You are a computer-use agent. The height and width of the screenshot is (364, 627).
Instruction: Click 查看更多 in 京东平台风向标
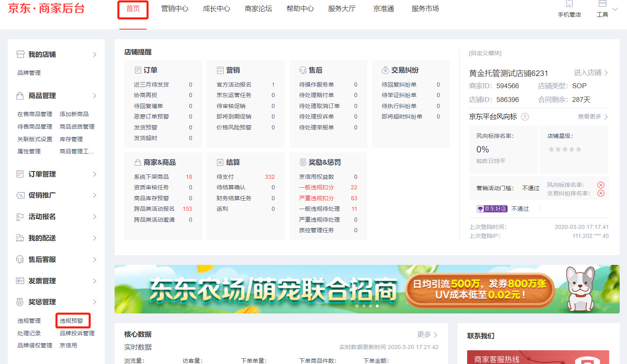tap(592, 116)
